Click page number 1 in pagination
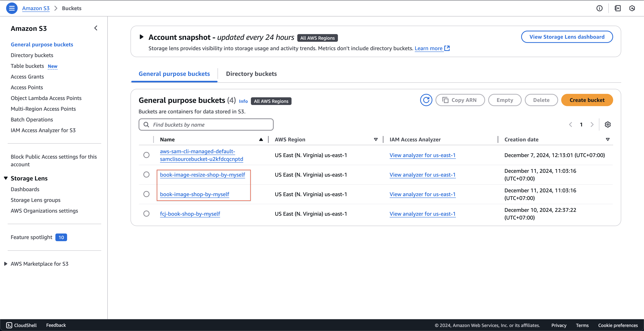 pos(581,124)
